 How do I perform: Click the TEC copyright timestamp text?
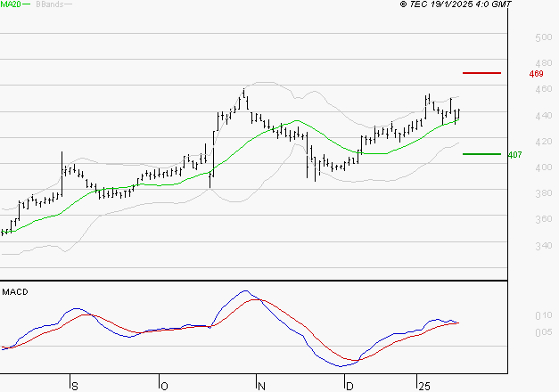coord(456,4)
